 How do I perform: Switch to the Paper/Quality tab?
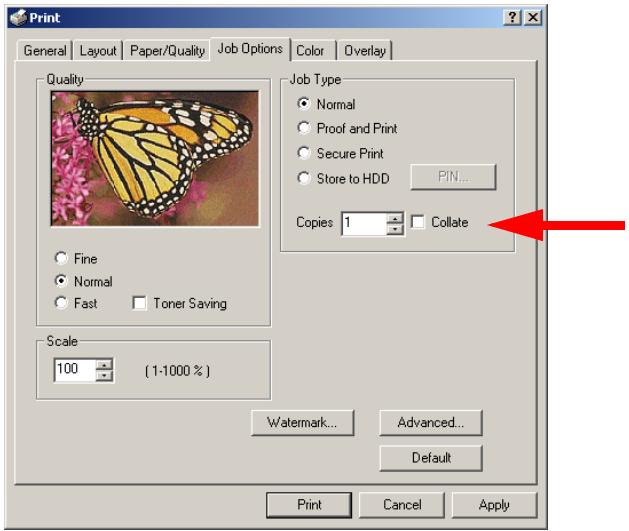point(167,51)
